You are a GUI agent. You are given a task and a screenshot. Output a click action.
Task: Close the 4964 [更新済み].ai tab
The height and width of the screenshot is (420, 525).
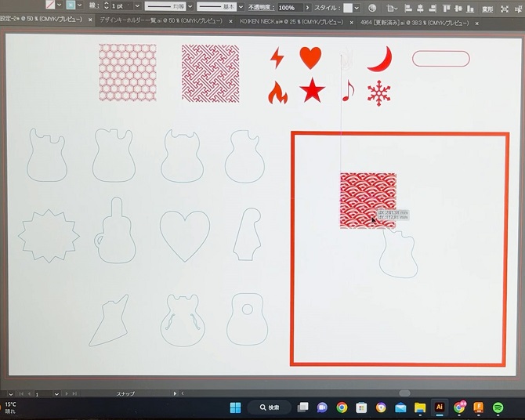coord(476,24)
